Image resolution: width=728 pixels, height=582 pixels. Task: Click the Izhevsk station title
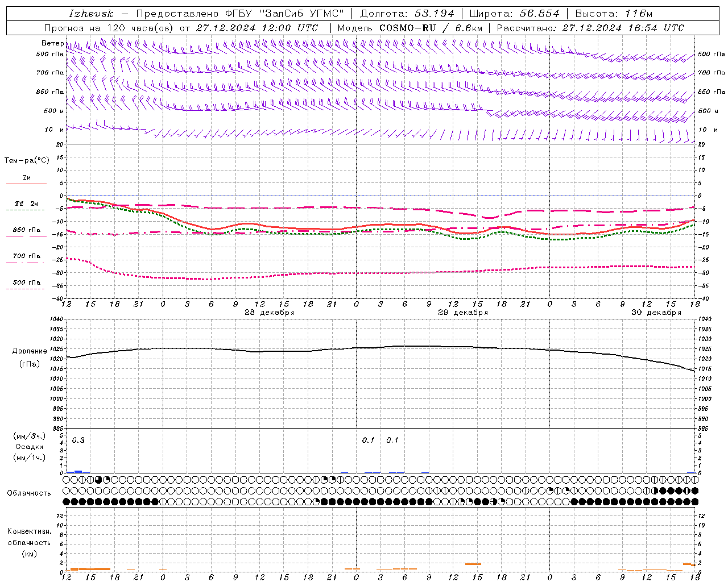[x=91, y=14]
